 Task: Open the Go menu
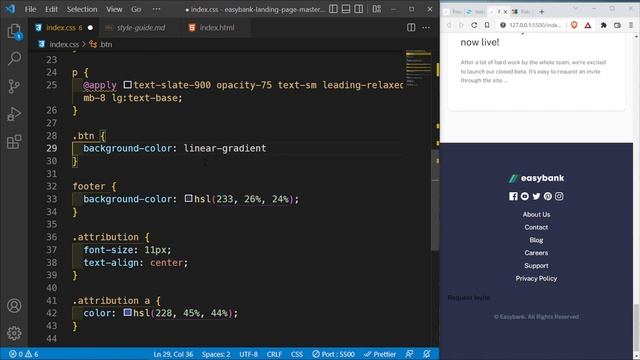[136, 9]
